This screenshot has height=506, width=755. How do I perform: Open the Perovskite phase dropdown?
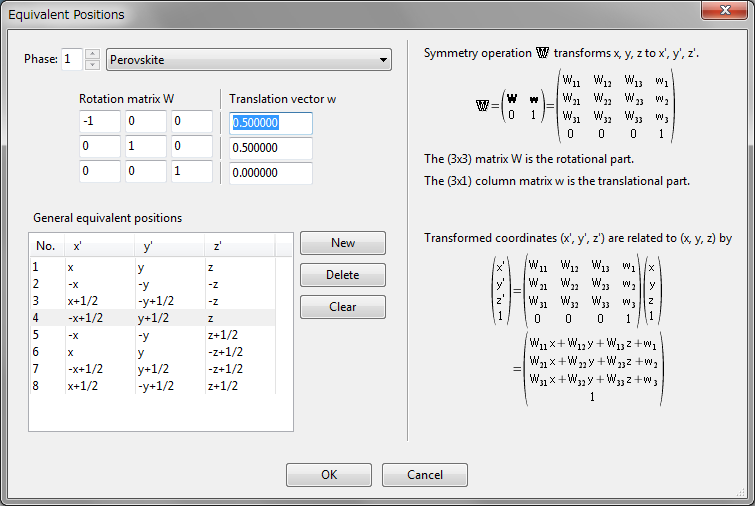pos(248,60)
